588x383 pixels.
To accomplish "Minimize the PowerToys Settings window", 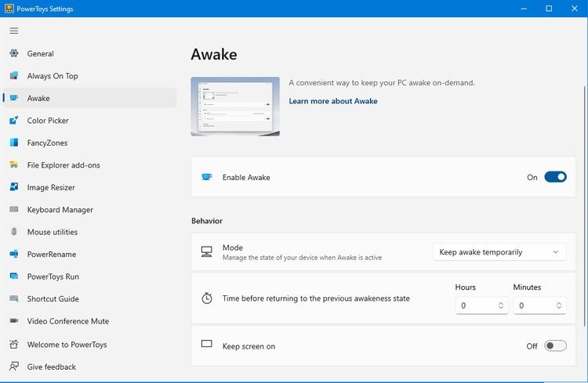I will click(x=524, y=9).
